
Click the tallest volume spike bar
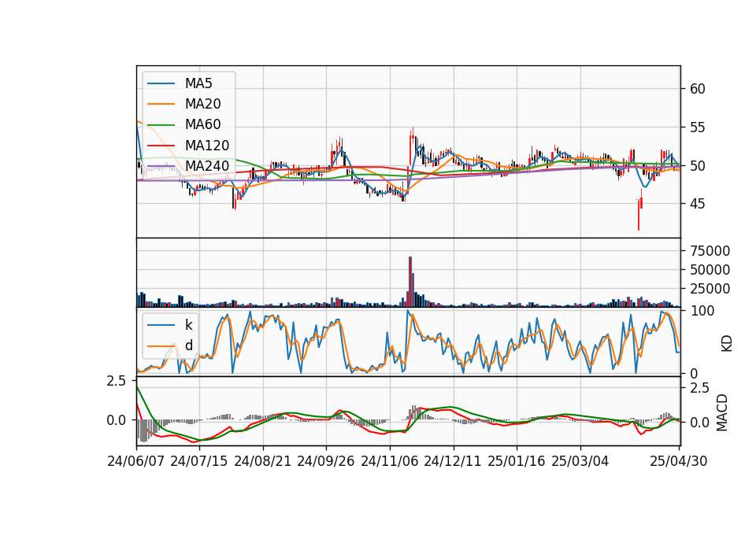pos(410,282)
